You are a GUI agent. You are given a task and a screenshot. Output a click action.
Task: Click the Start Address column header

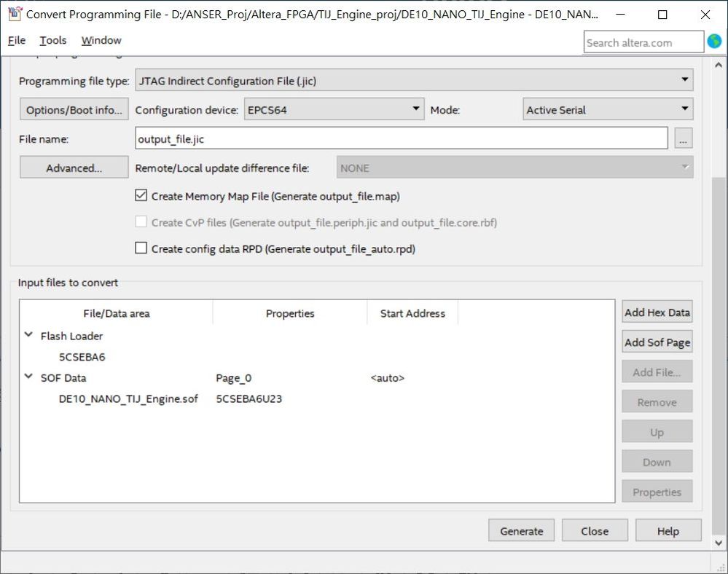tap(412, 313)
